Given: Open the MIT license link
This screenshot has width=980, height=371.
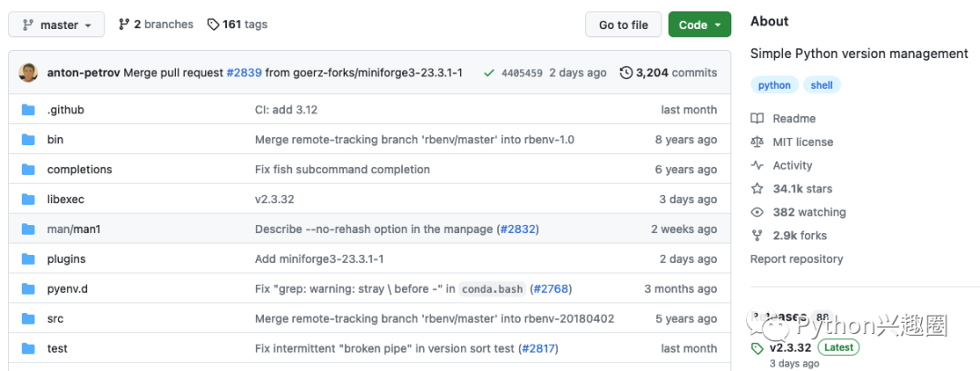Looking at the screenshot, I should point(802,142).
